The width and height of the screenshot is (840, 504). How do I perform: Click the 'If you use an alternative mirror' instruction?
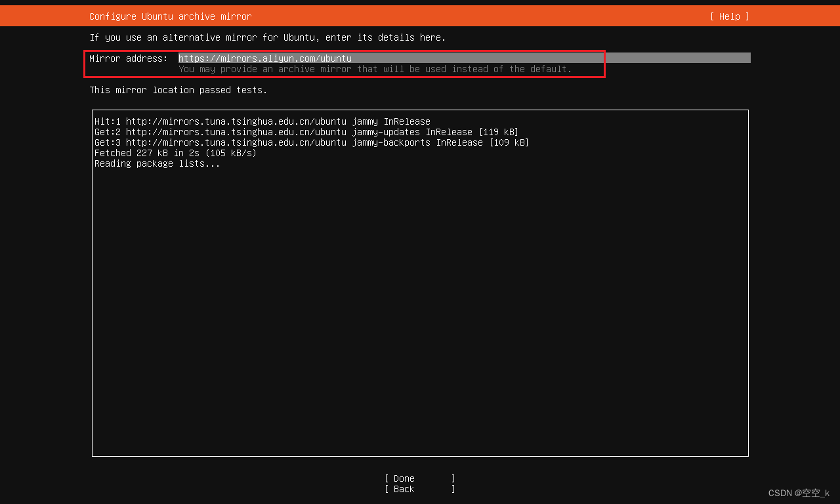coord(268,37)
